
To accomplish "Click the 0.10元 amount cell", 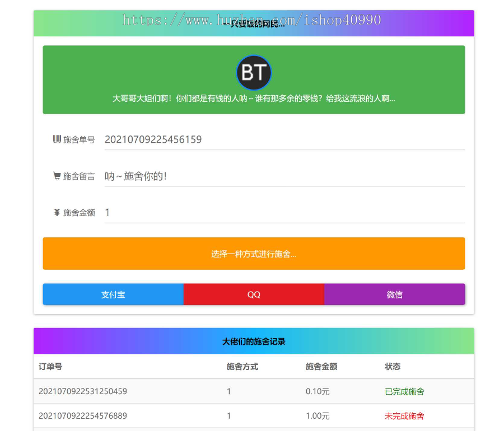I will [318, 391].
